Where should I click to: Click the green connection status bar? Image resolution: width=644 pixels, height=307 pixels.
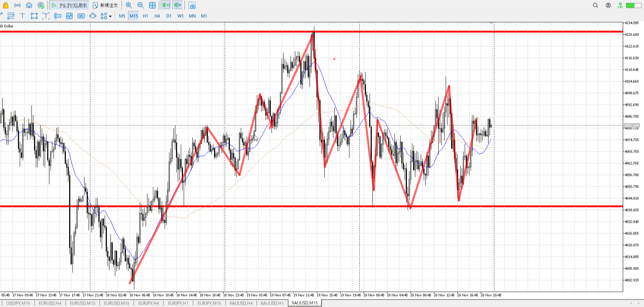(x=633, y=5)
